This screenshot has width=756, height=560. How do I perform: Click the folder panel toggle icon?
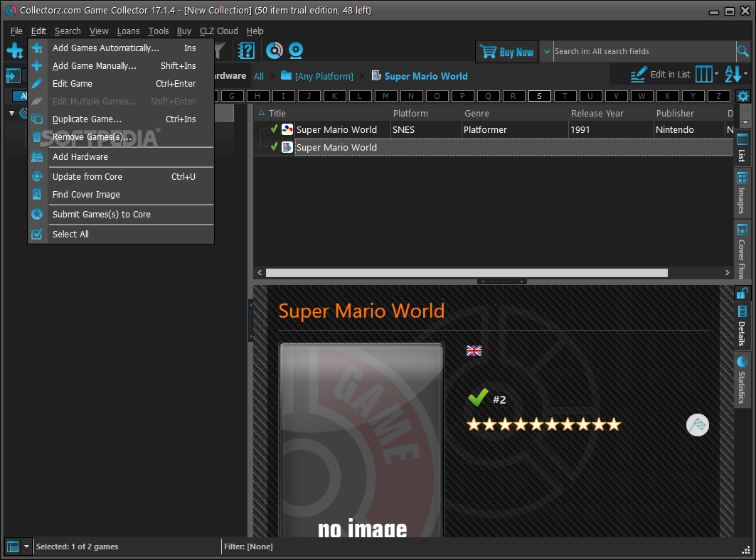pyautogui.click(x=13, y=75)
